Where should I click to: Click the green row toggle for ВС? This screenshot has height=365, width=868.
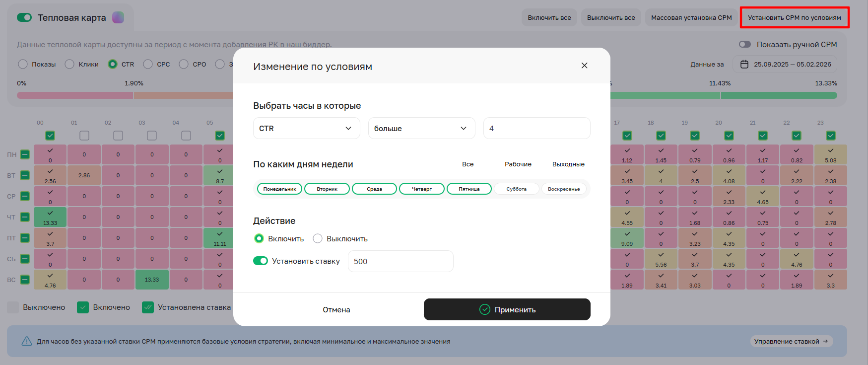(x=25, y=280)
